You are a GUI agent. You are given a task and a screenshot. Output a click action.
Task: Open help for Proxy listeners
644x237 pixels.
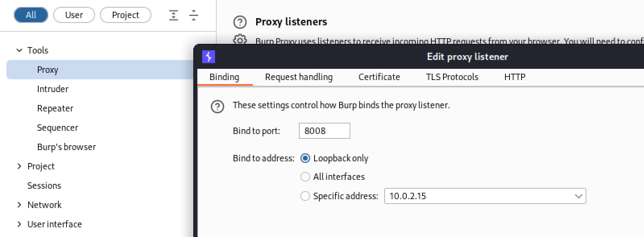point(240,22)
